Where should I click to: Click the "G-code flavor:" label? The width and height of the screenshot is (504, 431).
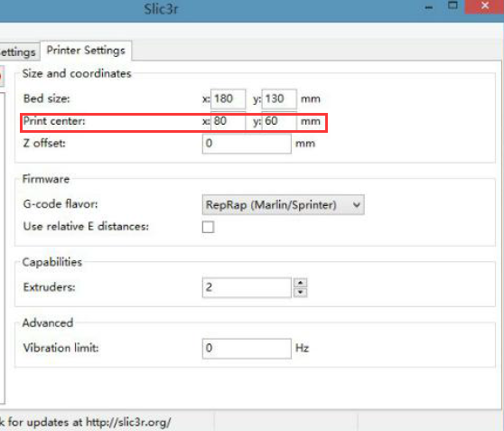pos(61,204)
